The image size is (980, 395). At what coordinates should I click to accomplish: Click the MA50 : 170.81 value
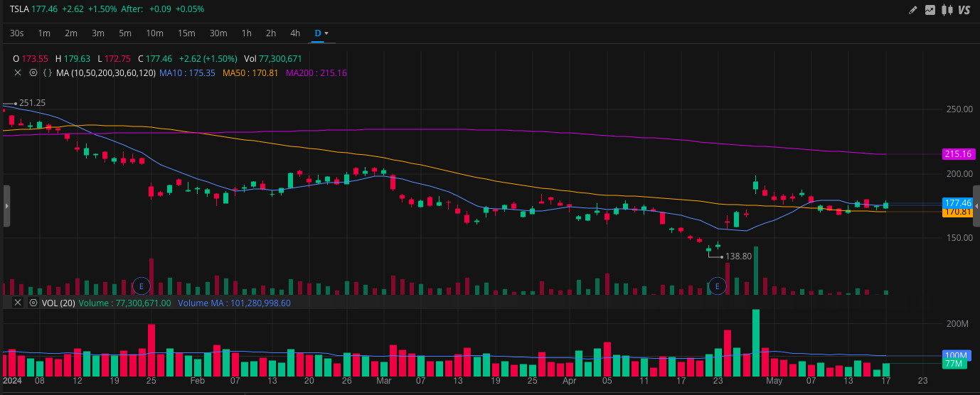click(x=250, y=72)
